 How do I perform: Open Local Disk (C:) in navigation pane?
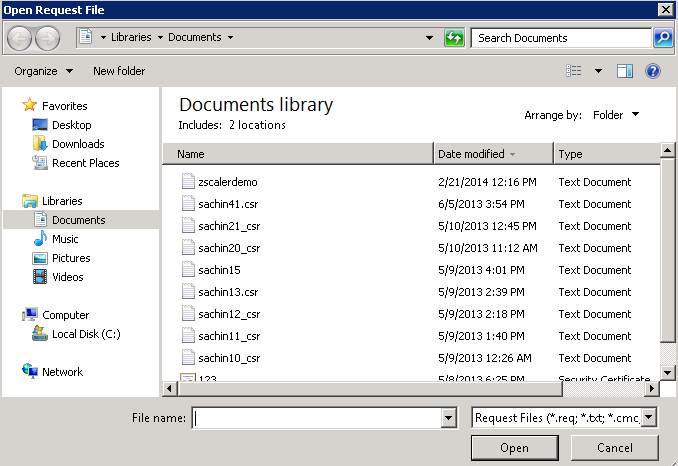(x=85, y=334)
